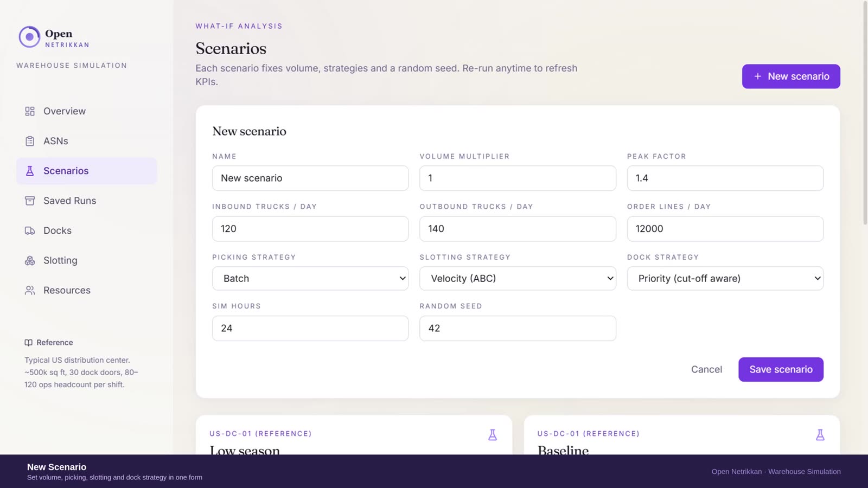The width and height of the screenshot is (868, 488).
Task: Click the New scenario button
Action: coord(791,76)
